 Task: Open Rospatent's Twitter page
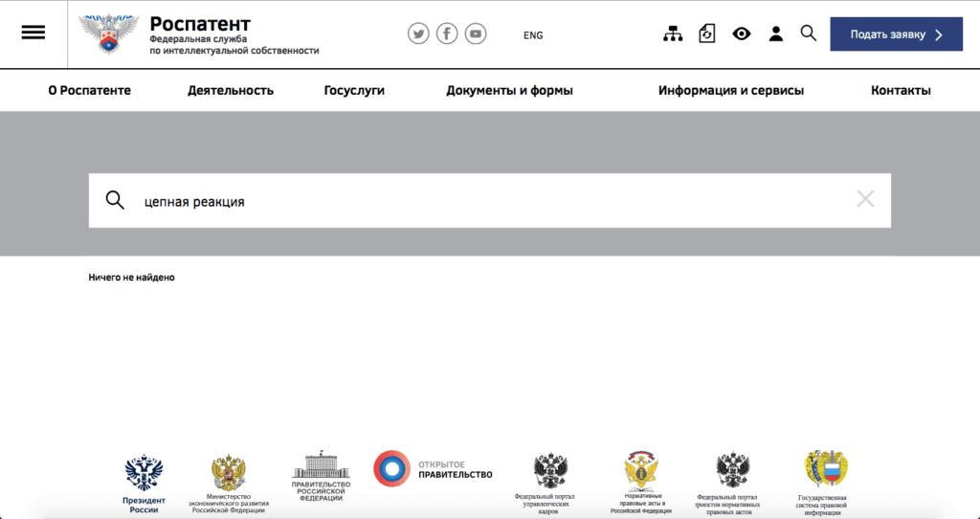[x=418, y=34]
